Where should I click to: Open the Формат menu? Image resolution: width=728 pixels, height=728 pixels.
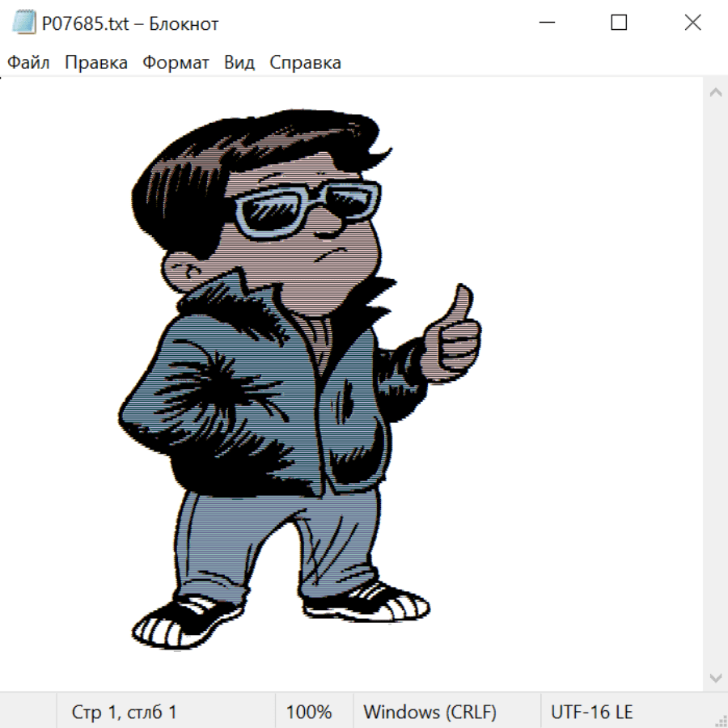click(176, 63)
